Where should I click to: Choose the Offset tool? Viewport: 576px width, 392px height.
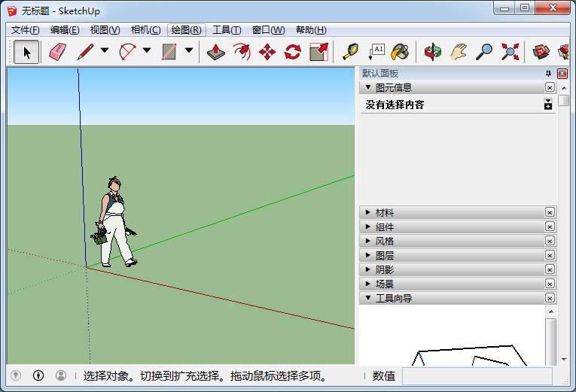click(x=242, y=52)
